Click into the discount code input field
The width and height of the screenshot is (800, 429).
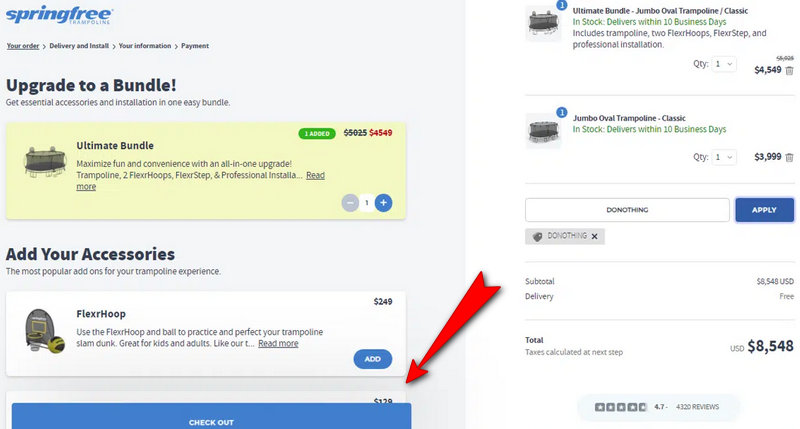627,210
